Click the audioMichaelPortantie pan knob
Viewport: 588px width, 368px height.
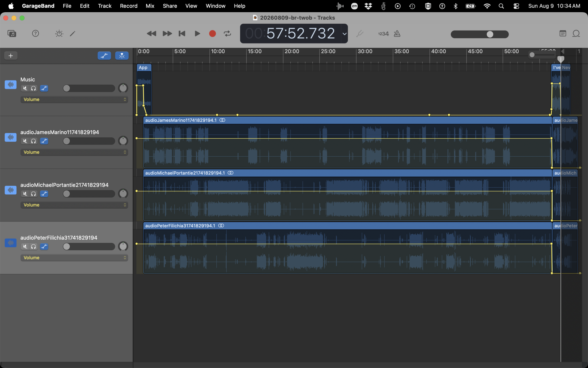[123, 194]
